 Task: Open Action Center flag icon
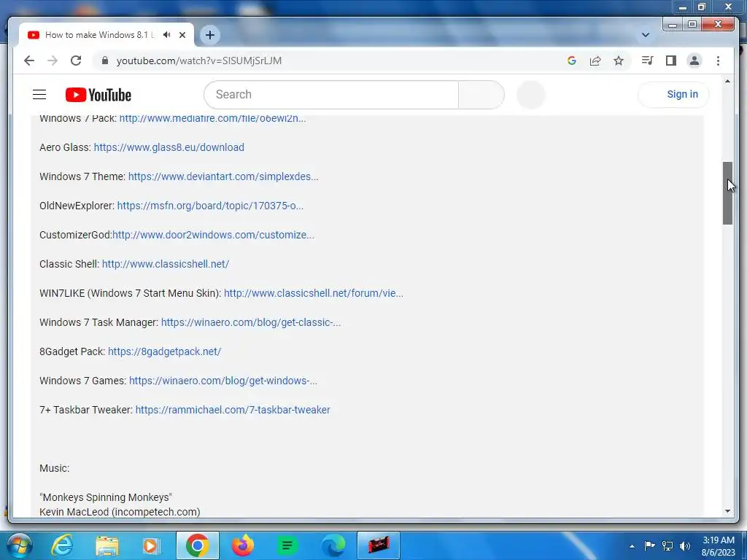649,546
